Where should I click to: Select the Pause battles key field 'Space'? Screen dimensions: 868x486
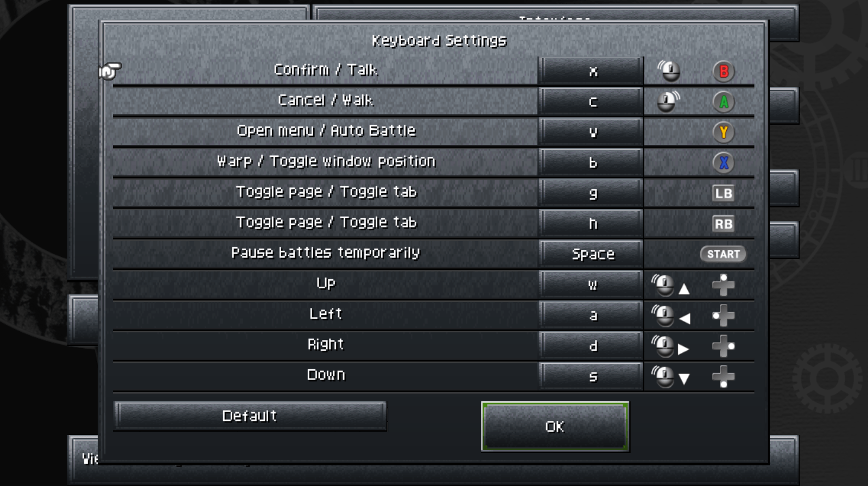click(x=592, y=254)
